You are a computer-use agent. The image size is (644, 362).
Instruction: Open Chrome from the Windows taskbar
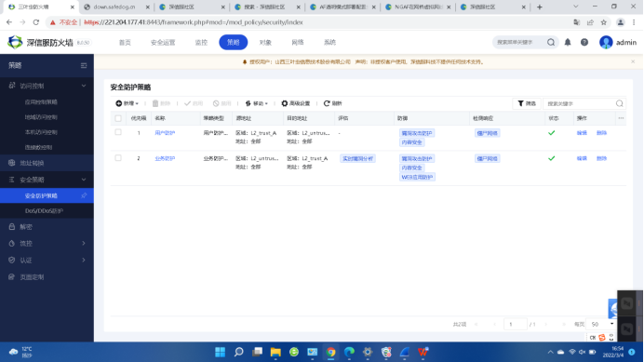click(x=330, y=352)
